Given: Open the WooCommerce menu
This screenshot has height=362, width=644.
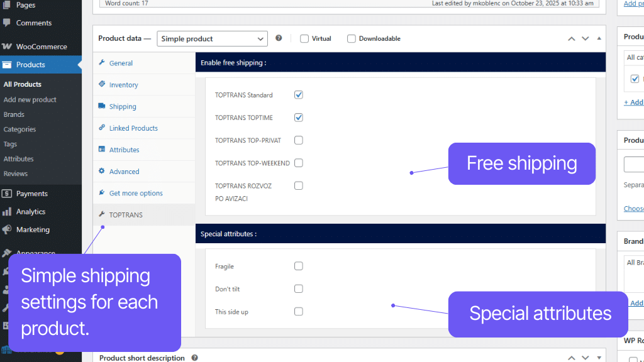Looking at the screenshot, I should tap(41, 47).
